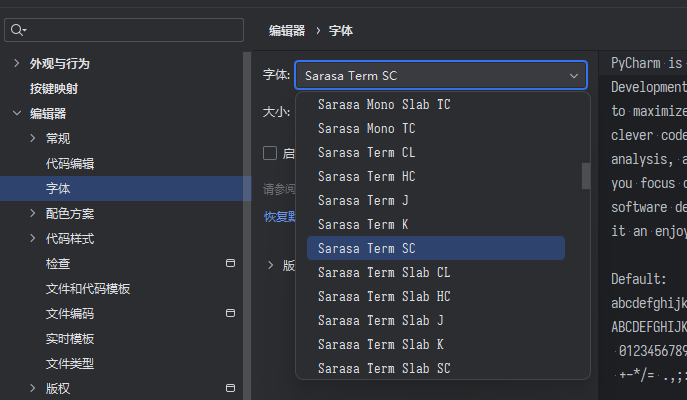
Task: Click the project-level icon beside 版权
Action: click(x=230, y=388)
